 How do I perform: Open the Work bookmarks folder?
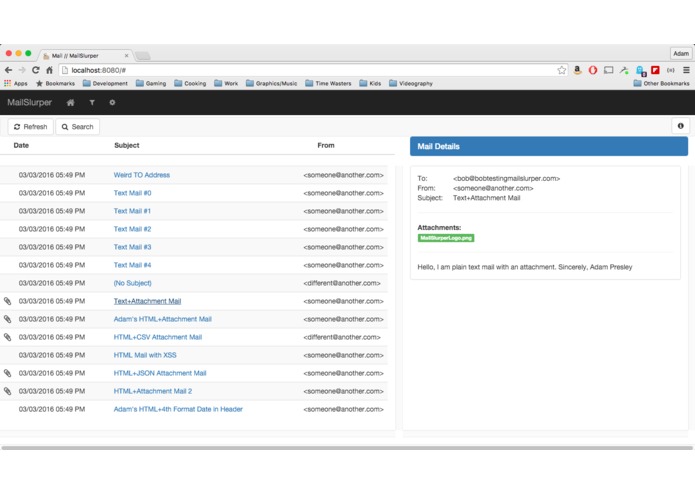coord(226,83)
